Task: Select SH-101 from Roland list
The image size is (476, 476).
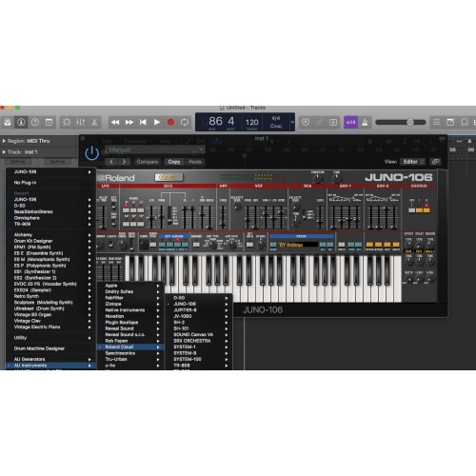Action: 199,328
